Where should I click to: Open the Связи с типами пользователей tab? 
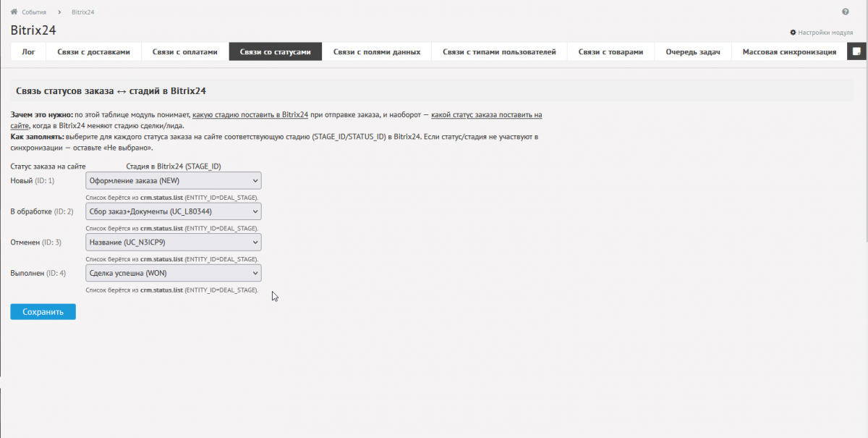coord(499,52)
